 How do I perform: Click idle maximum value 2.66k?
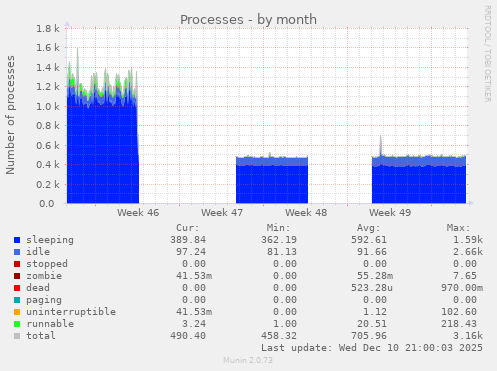(x=468, y=252)
